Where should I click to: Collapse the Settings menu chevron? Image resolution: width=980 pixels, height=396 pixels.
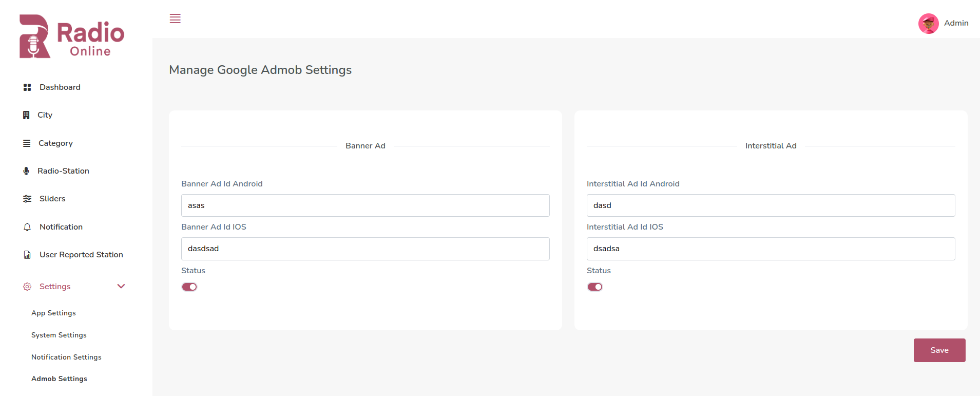point(121,286)
